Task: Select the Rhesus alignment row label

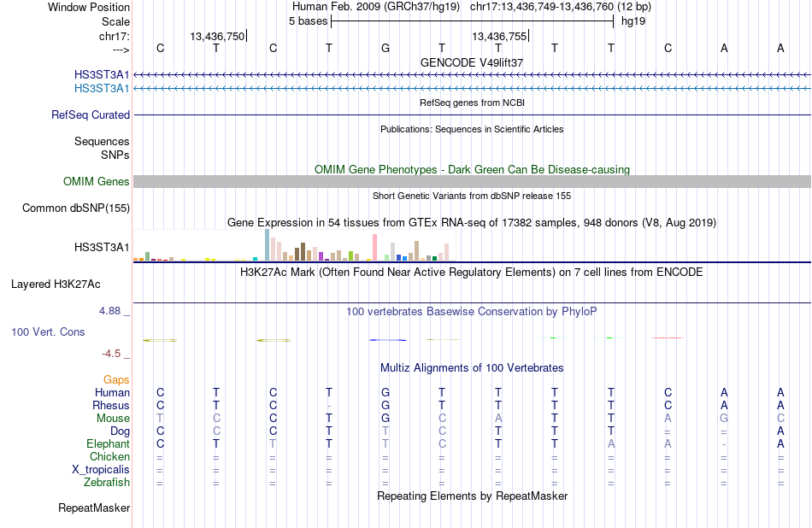Action: pyautogui.click(x=111, y=405)
